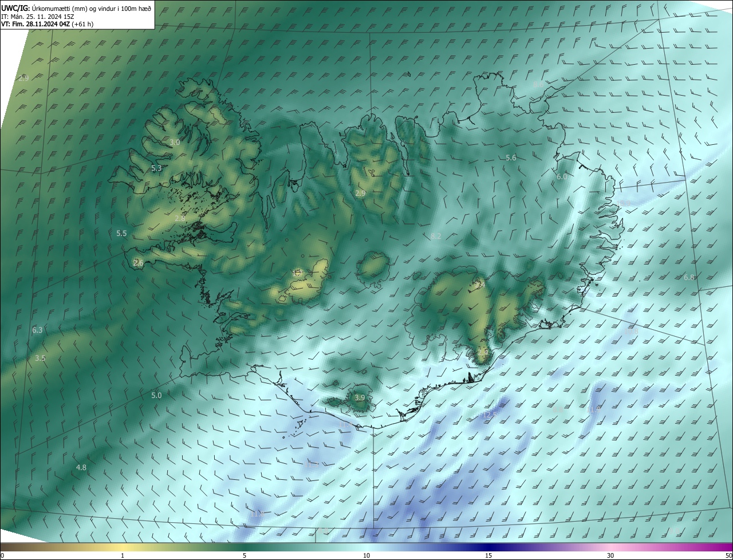Select the 1 mark on the color bar
This screenshot has height=560, width=733.
[123, 555]
